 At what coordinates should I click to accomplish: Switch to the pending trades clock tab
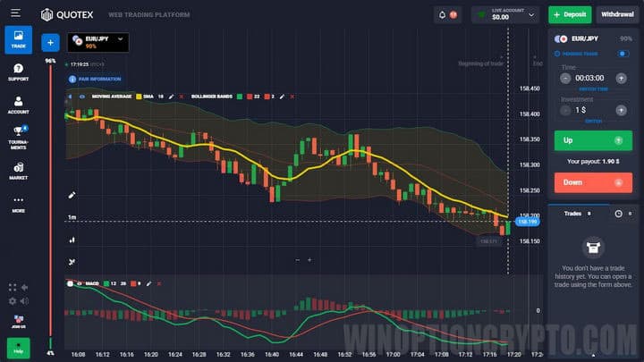point(618,214)
